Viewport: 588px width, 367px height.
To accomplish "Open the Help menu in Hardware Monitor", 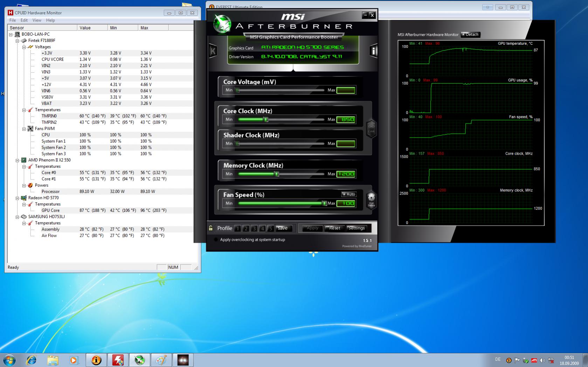I will 50,20.
